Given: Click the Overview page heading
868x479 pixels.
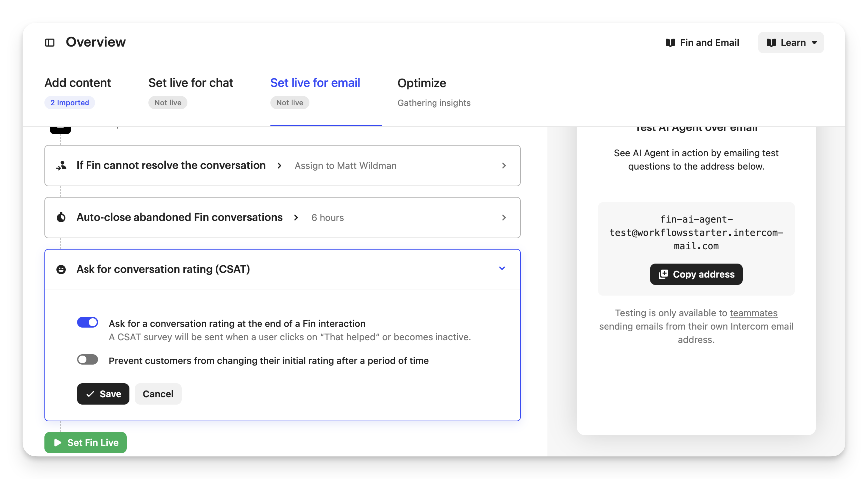Looking at the screenshot, I should [96, 42].
